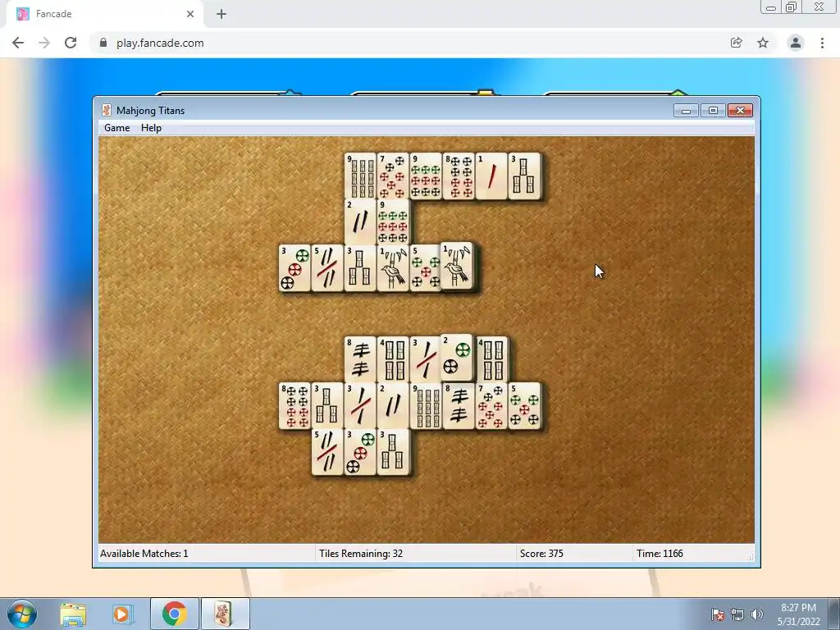Viewport: 840px width, 630px height.
Task: Open the Action Center flag tray icon
Action: click(x=718, y=614)
